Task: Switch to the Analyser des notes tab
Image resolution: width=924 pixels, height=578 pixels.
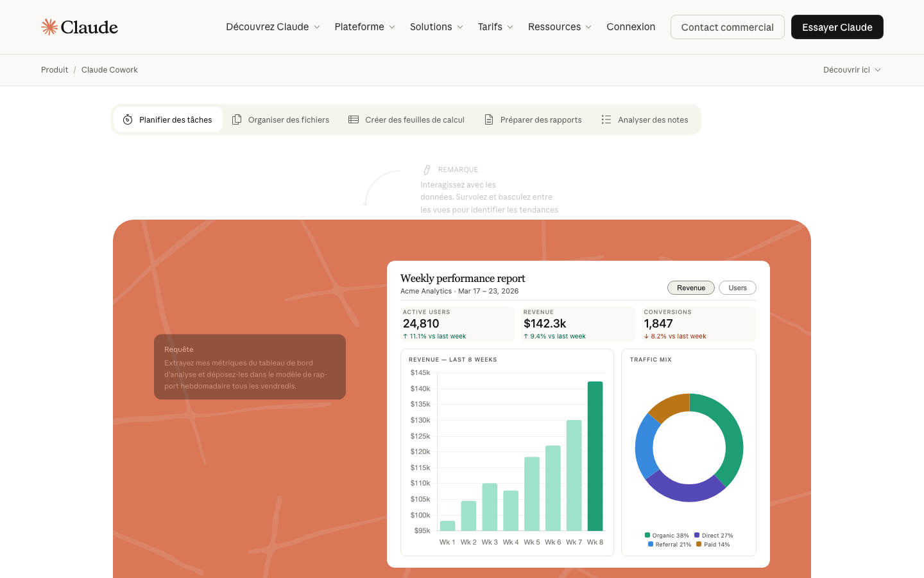Action: pos(645,119)
